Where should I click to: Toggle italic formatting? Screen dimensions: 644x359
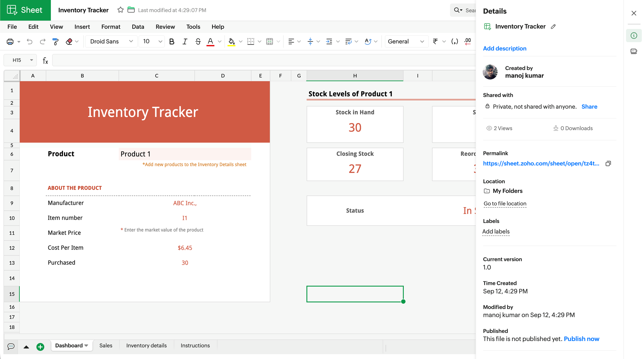185,41
